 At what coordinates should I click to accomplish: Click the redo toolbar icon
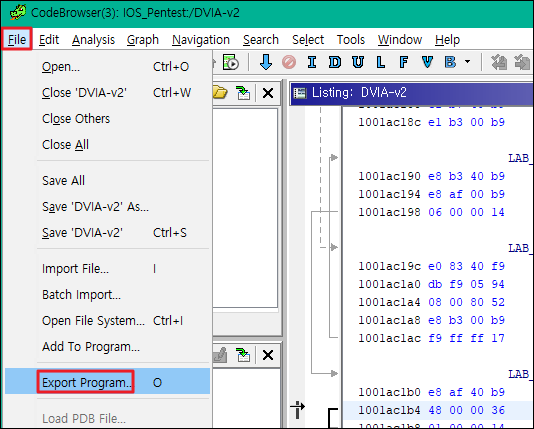(522, 62)
